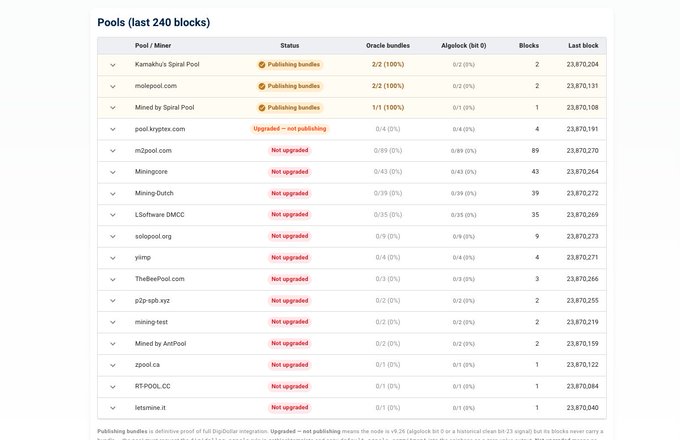Click the last block value '23,870,040'

(582, 408)
